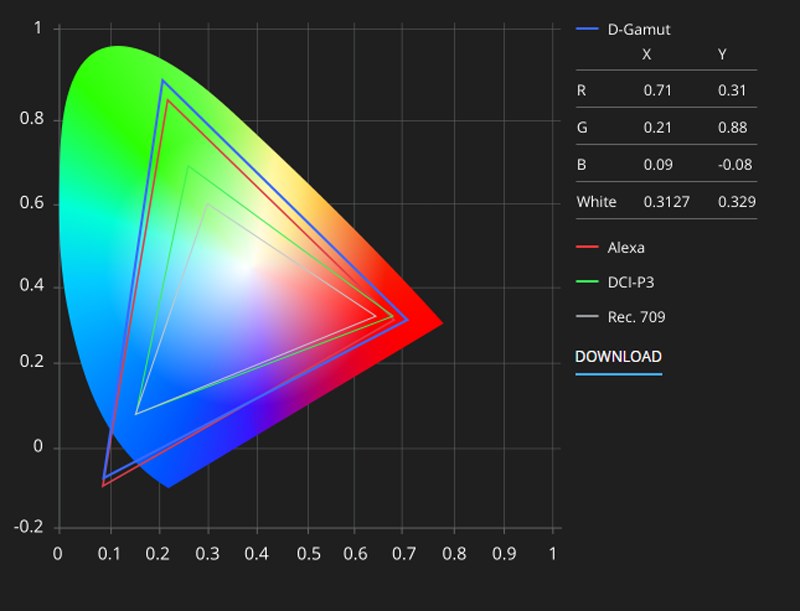Click the x-axis label 0.9
Screen dimensions: 800x611
pos(504,554)
